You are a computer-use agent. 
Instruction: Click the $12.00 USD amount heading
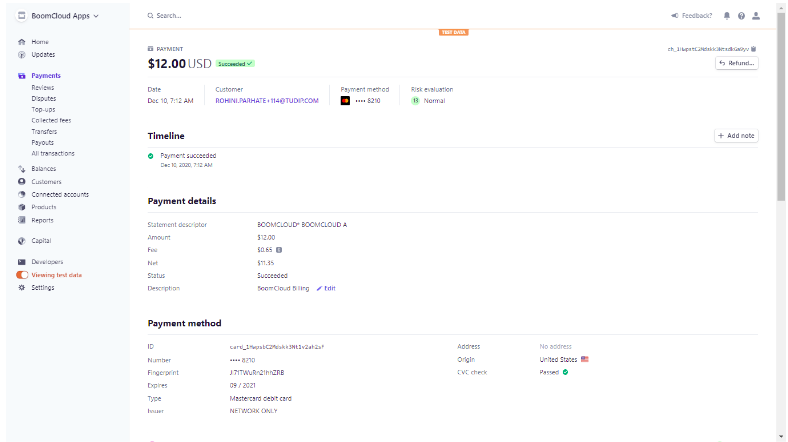pos(179,64)
